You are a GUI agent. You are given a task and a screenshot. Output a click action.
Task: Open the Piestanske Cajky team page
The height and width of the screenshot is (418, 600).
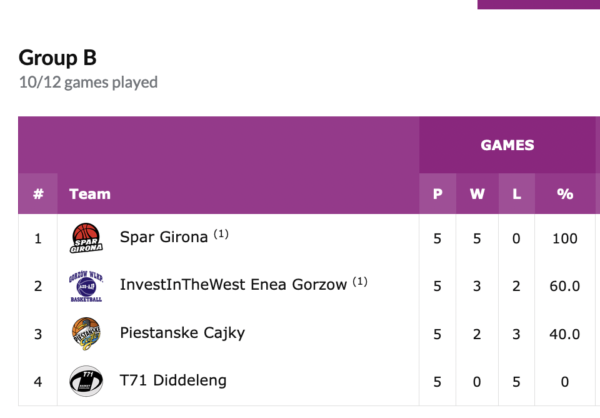click(182, 333)
